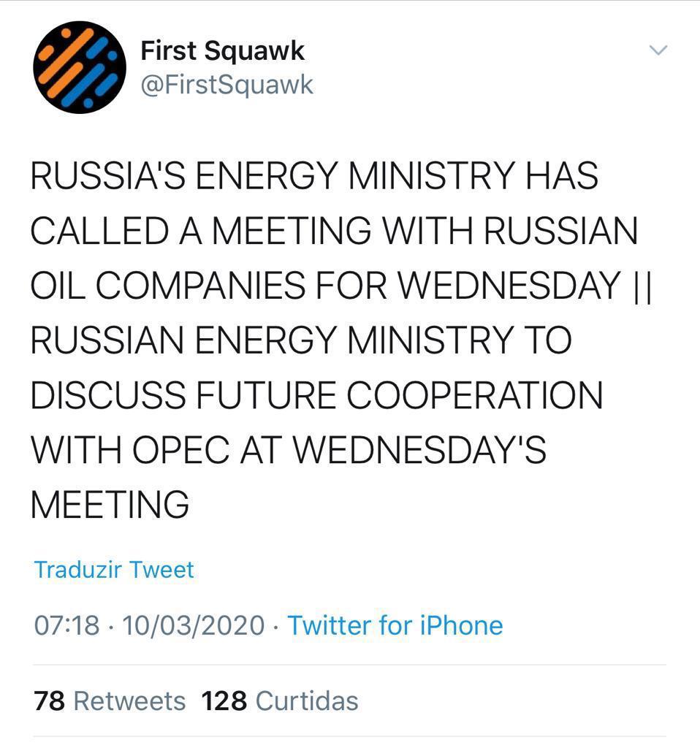
Task: Click the || separator in tweet text
Action: pyautogui.click(x=641, y=286)
